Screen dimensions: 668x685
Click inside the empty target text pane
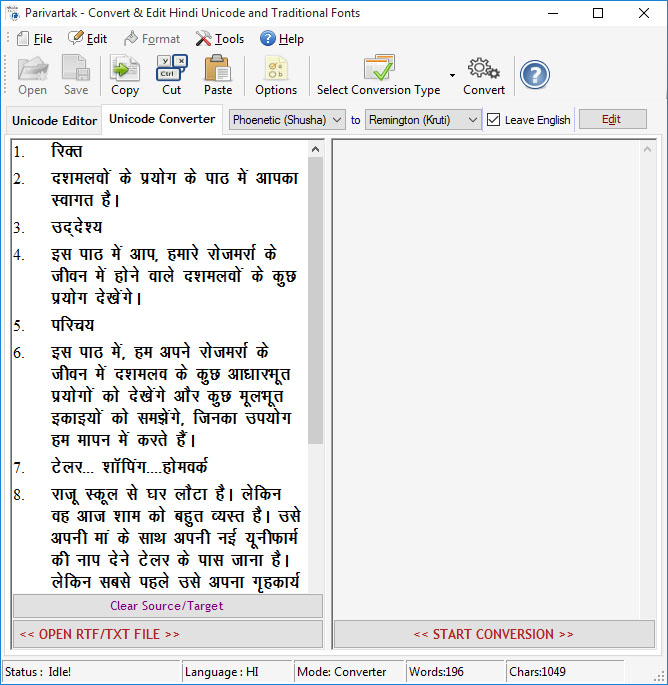tap(487, 379)
